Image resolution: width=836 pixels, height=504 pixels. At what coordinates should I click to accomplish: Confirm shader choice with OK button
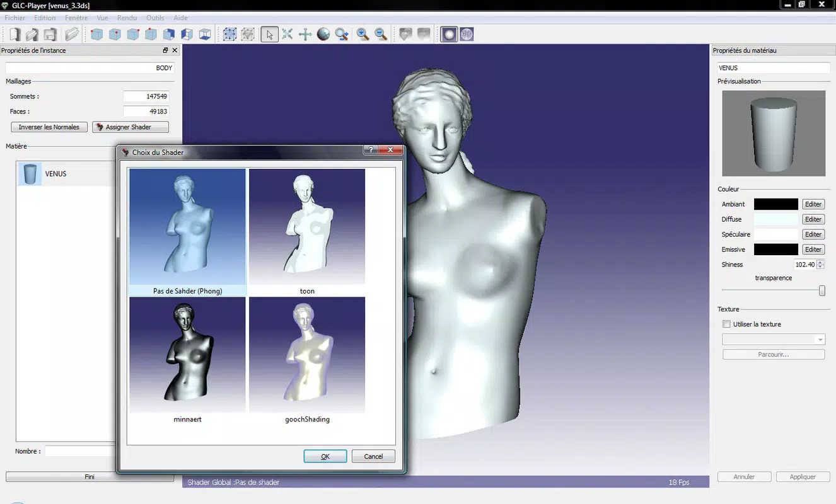coord(325,456)
